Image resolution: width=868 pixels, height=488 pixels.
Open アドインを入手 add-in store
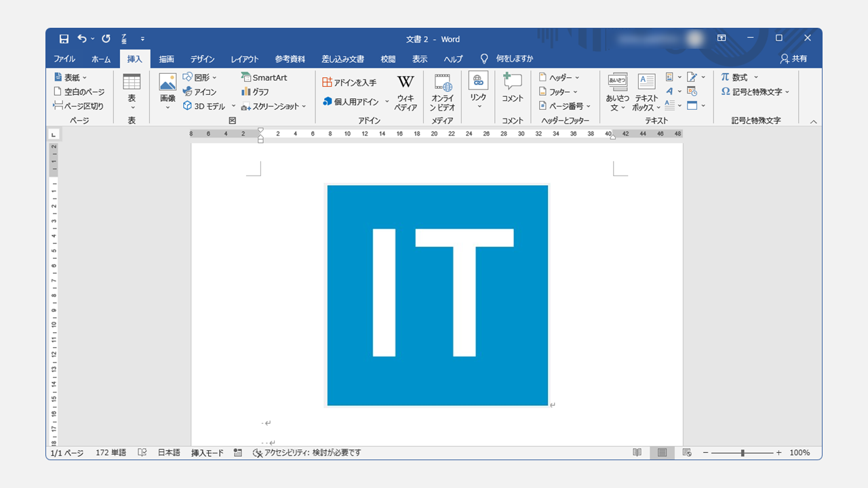click(349, 82)
